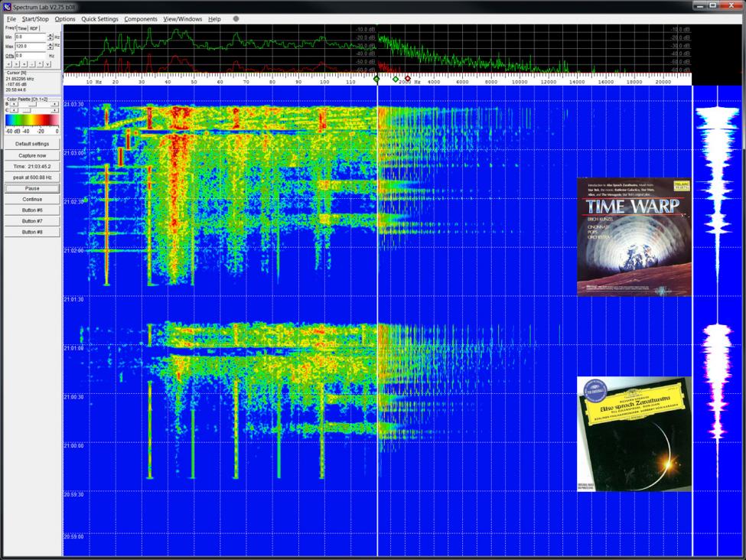Click the Also sprach Zarathustra album cover
This screenshot has width=746, height=560.
tap(634, 434)
